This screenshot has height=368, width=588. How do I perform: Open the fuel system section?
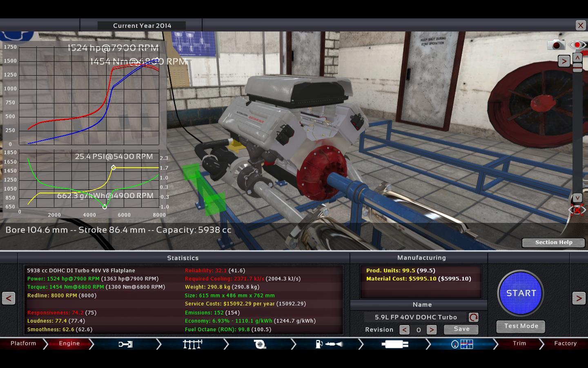328,344
